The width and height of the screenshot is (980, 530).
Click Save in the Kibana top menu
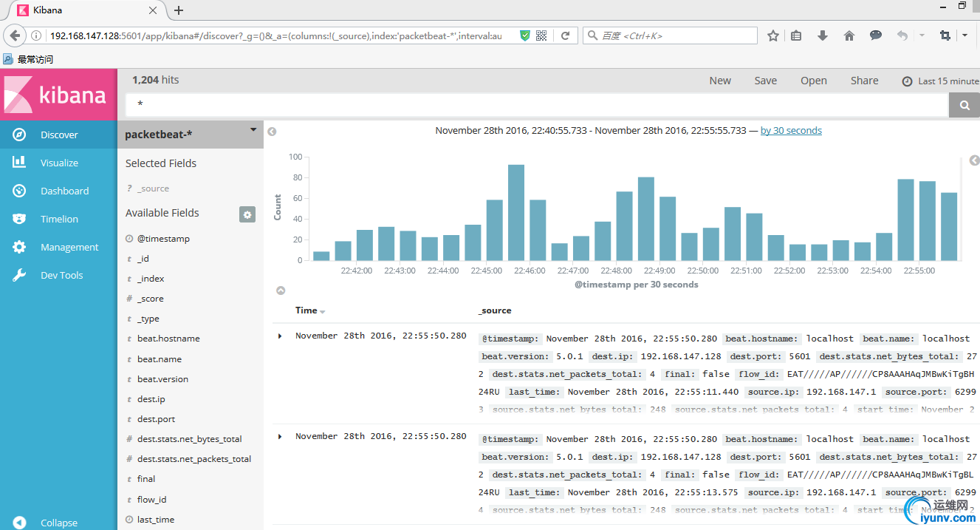(766, 81)
